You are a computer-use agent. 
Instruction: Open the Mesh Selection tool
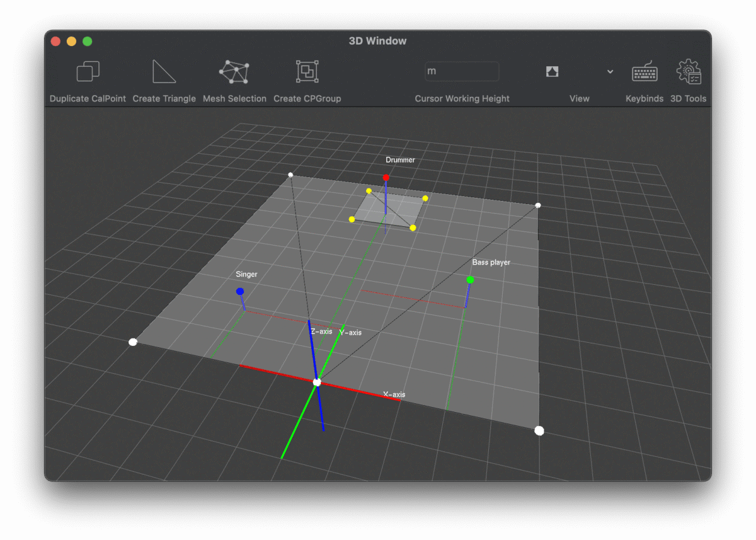(234, 72)
